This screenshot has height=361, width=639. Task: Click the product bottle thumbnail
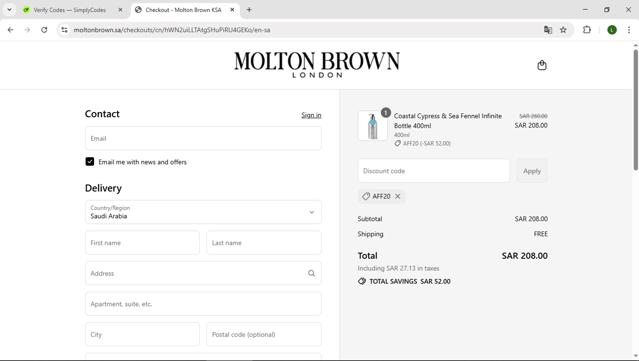(372, 126)
